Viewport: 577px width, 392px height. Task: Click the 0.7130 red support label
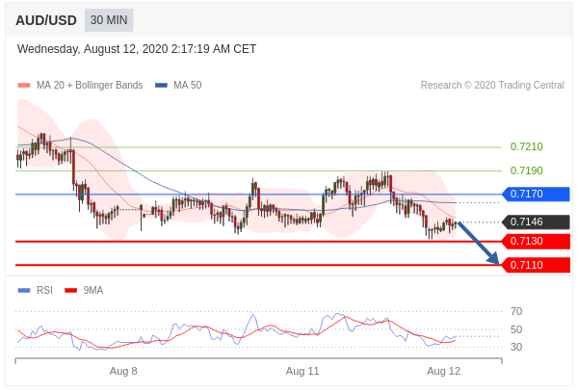click(537, 242)
